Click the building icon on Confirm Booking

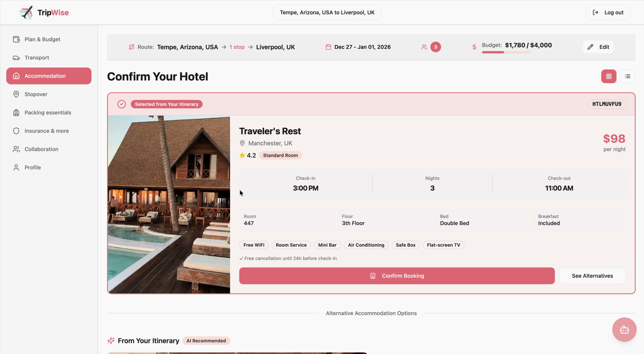[x=373, y=276]
